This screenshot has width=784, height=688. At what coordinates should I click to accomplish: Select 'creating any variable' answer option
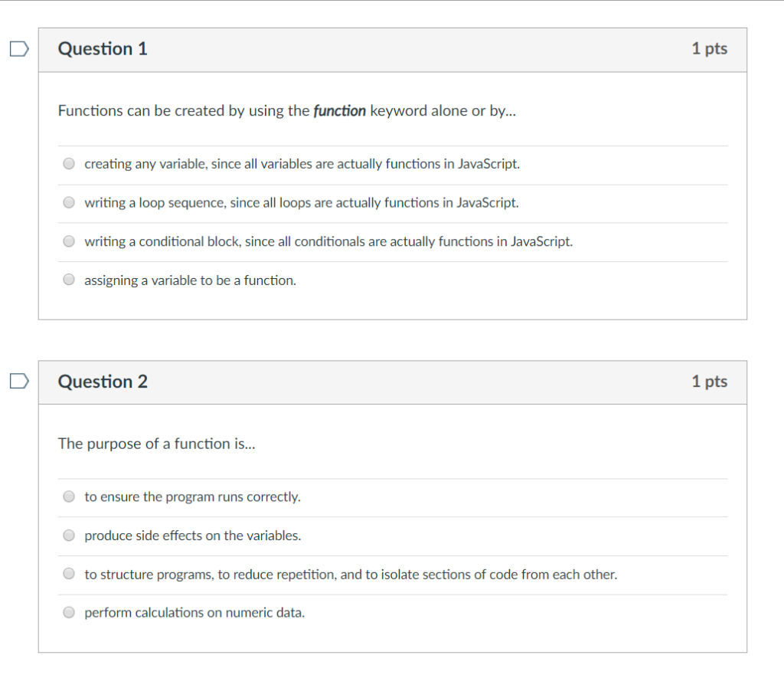click(68, 163)
